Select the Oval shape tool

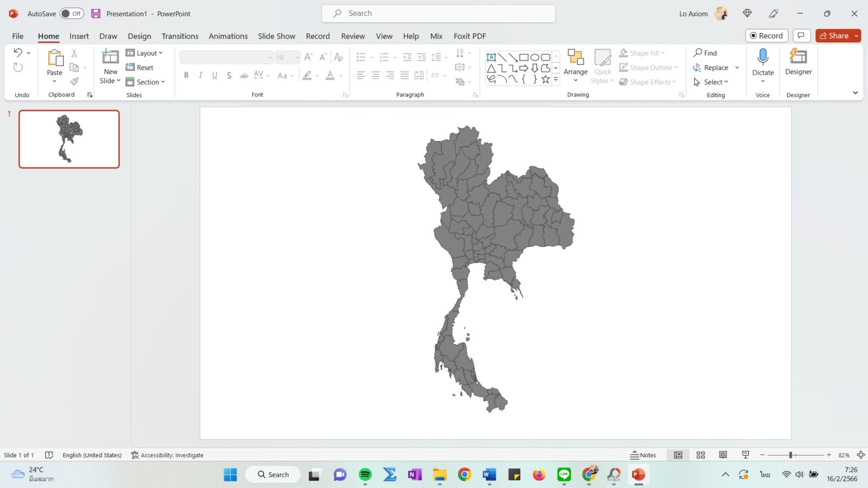coord(535,56)
